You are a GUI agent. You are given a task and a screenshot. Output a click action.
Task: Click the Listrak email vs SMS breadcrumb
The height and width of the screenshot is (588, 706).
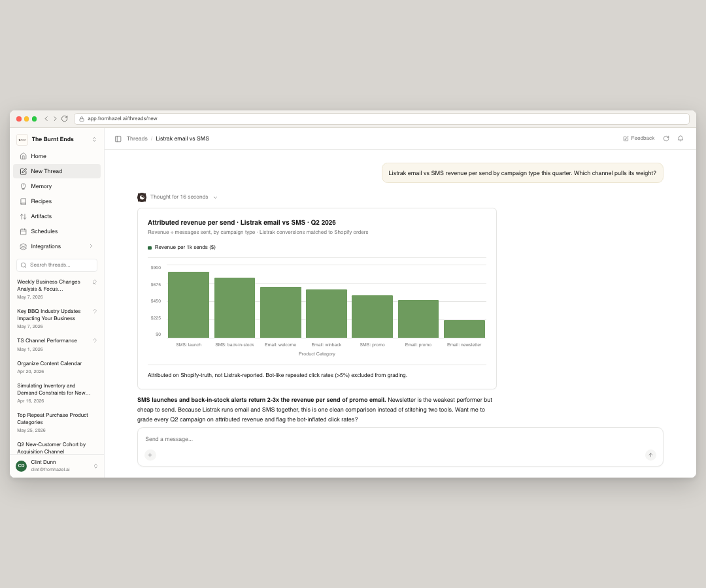coord(182,139)
